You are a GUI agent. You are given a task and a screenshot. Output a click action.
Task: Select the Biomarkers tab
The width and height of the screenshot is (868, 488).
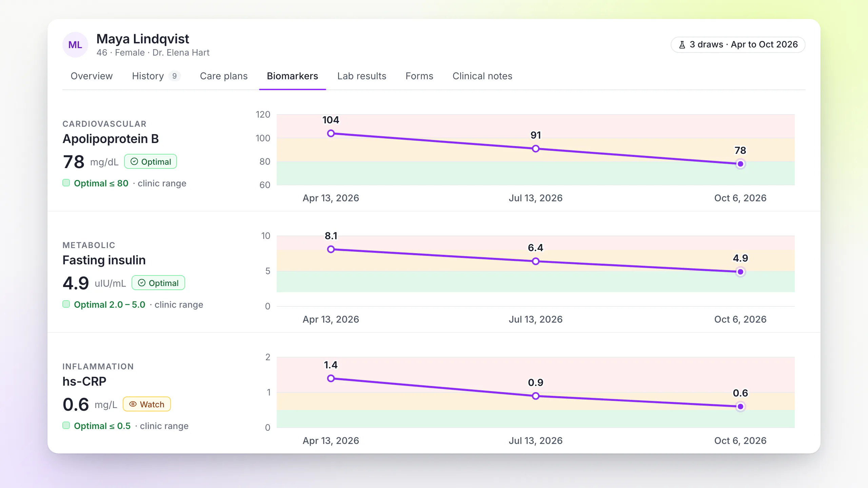[x=292, y=76]
